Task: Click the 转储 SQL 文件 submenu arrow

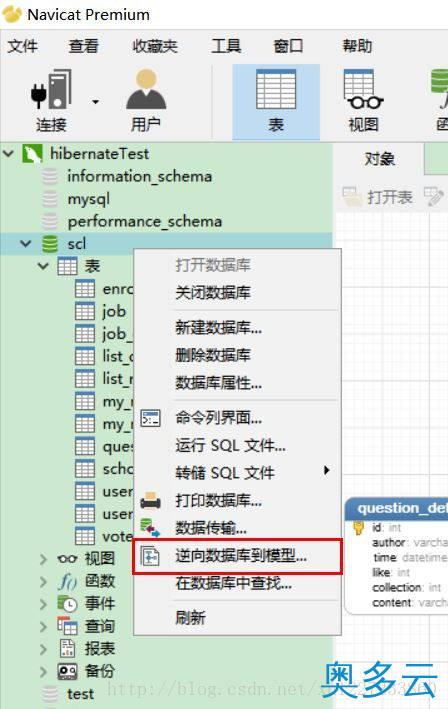Action: click(x=327, y=471)
